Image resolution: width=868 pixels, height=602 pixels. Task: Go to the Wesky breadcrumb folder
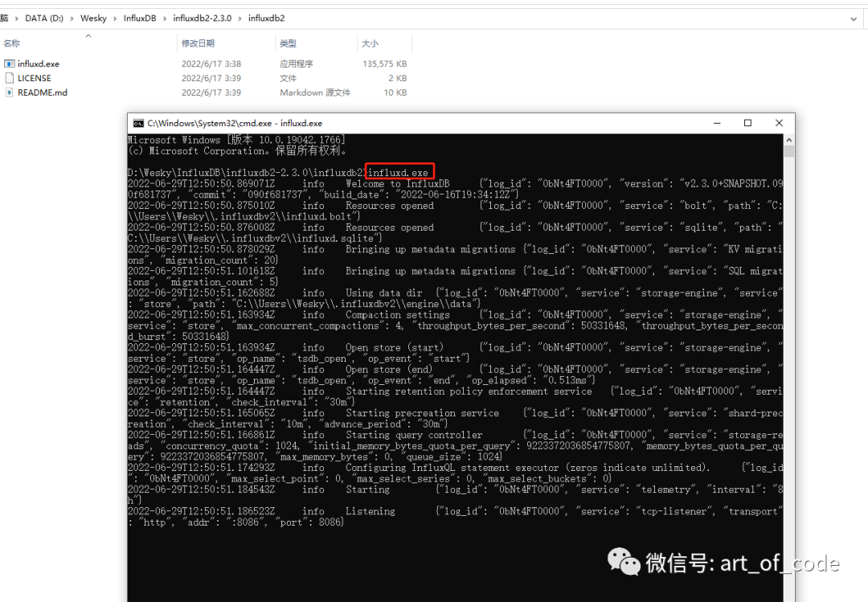click(93, 18)
